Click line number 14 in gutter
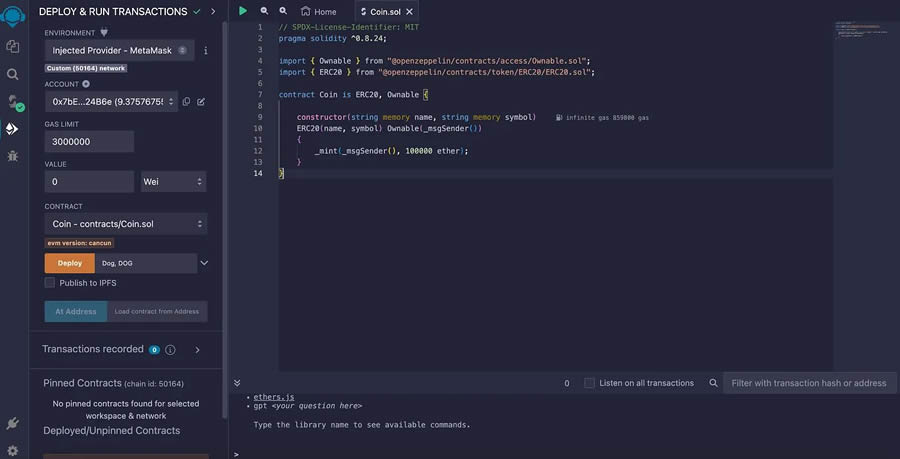This screenshot has width=900, height=459. click(258, 173)
